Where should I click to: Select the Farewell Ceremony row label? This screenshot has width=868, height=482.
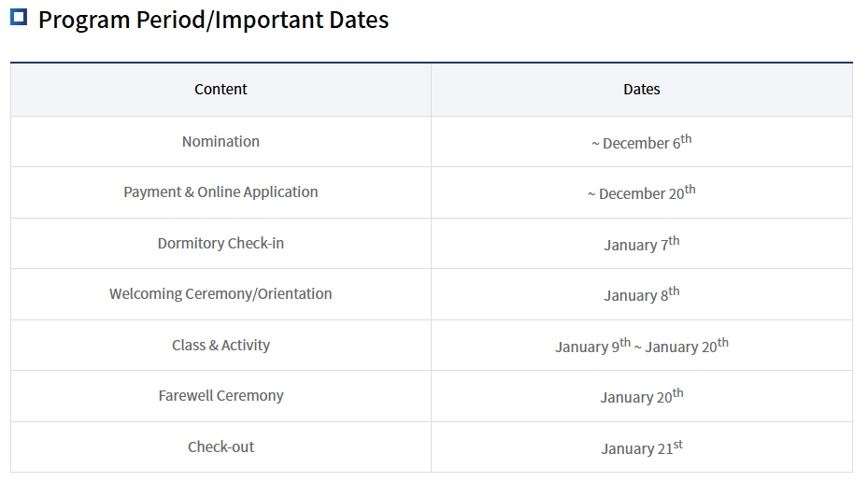(221, 396)
